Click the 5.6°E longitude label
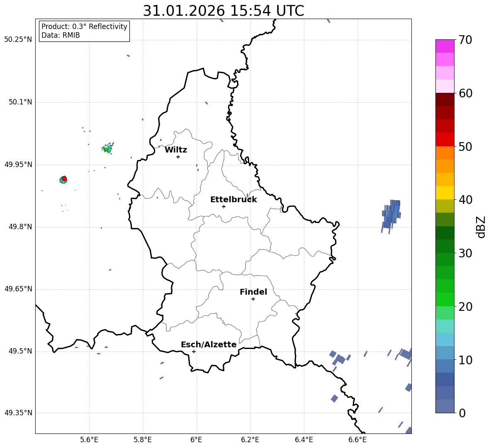This screenshot has width=491, height=448. [89, 440]
